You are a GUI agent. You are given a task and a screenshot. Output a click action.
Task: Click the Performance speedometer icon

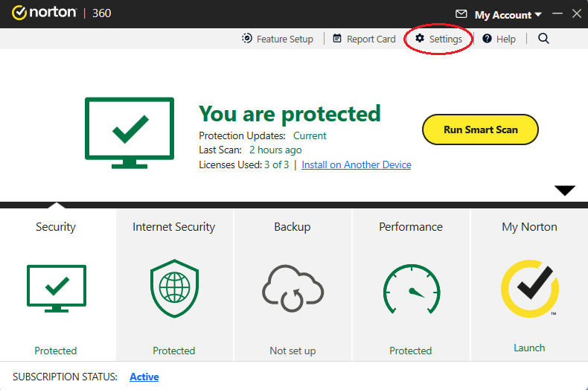(x=412, y=289)
